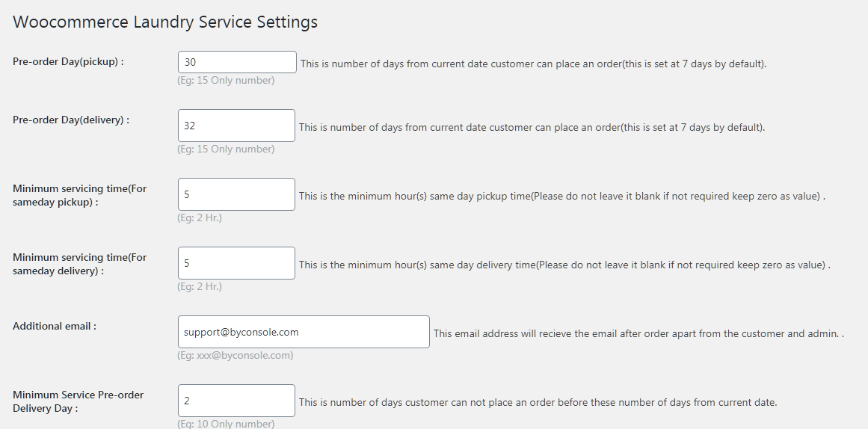868x429 pixels.
Task: Click the "Minimum Service Pre-order Delivery Day" label
Action: pos(78,401)
